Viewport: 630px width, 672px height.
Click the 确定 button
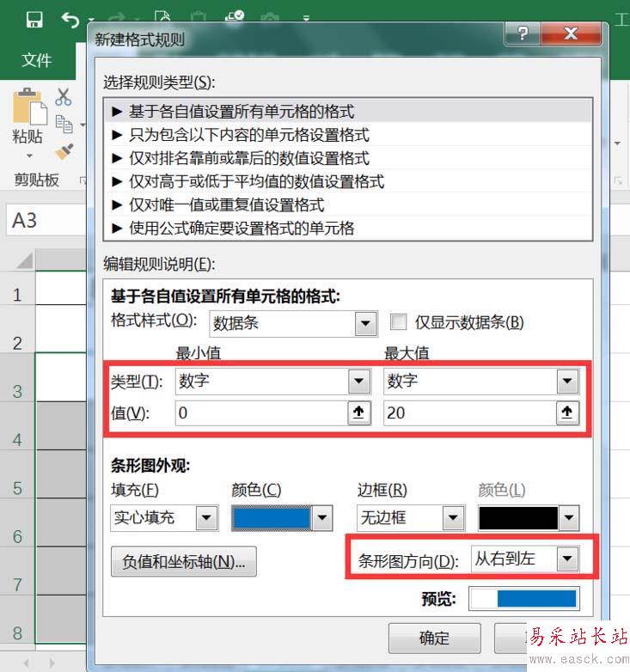[435, 638]
